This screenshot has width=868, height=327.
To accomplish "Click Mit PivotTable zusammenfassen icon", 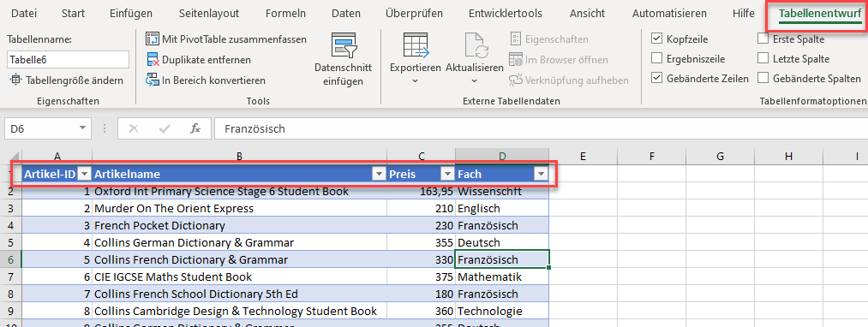I will coord(153,39).
